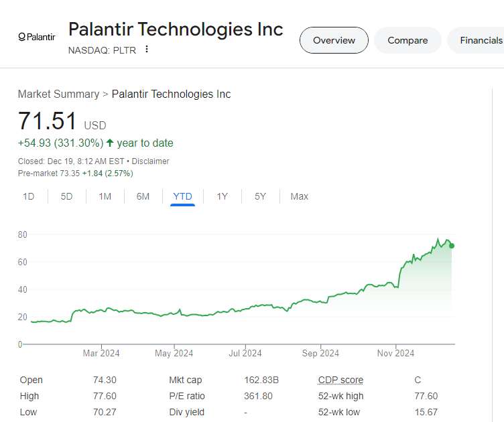
Task: Open the Financials tab
Action: [x=481, y=40]
